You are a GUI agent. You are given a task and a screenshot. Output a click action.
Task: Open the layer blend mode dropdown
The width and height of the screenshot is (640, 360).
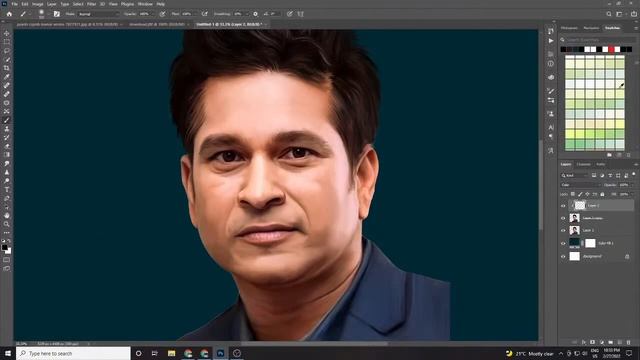pos(580,185)
